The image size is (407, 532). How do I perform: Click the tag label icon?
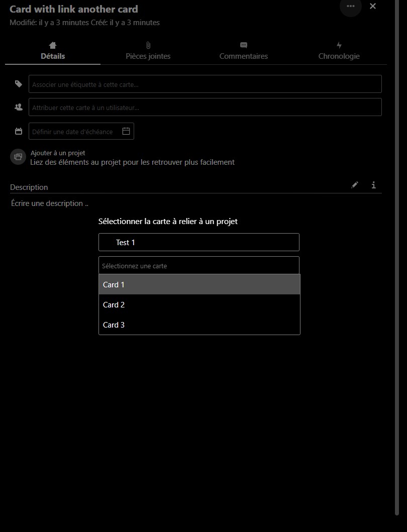[x=19, y=84]
